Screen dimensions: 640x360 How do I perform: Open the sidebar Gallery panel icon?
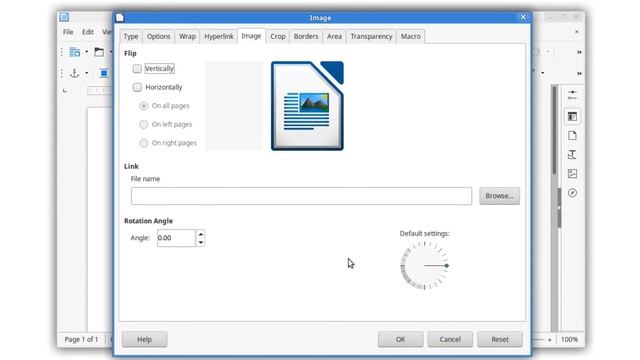tap(572, 174)
